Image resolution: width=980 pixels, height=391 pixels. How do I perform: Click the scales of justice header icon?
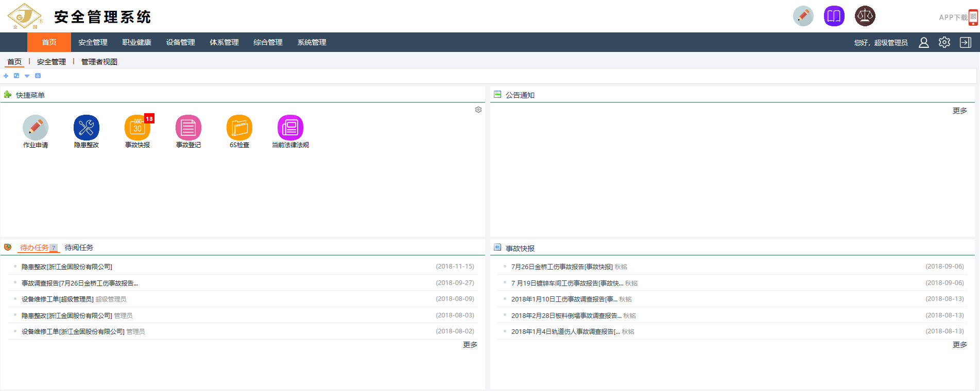click(x=865, y=16)
